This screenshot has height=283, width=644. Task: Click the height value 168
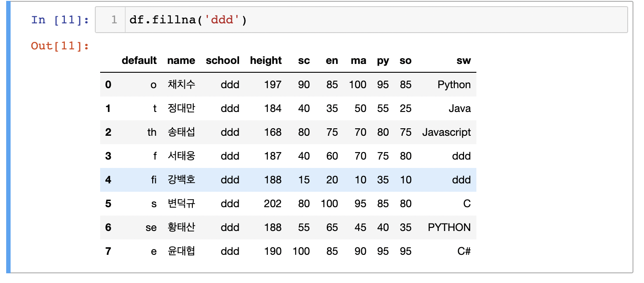[x=273, y=132]
